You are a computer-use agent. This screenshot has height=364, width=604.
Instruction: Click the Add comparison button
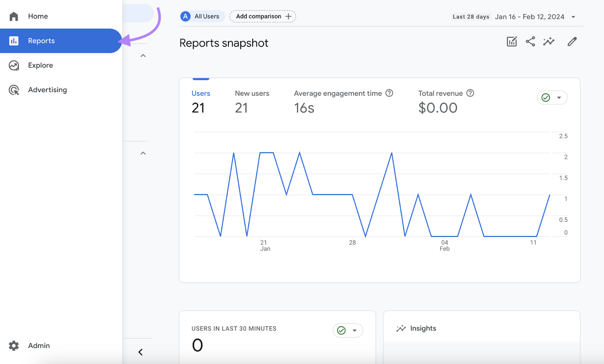pos(263,17)
